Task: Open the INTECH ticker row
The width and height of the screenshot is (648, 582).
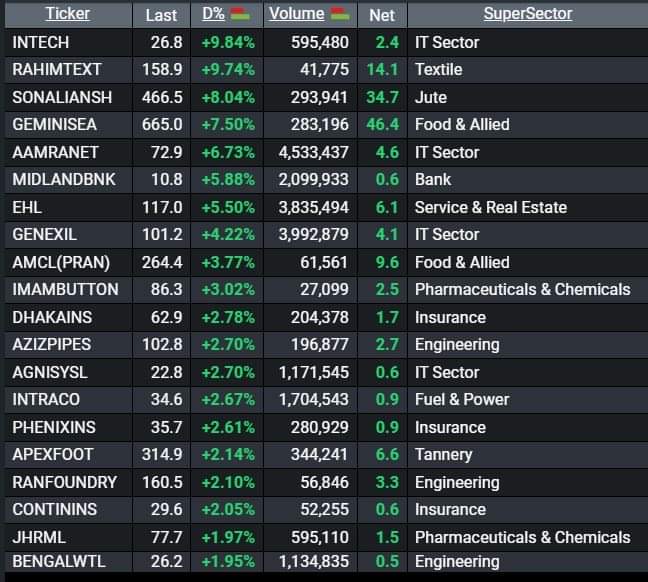Action: 41,42
